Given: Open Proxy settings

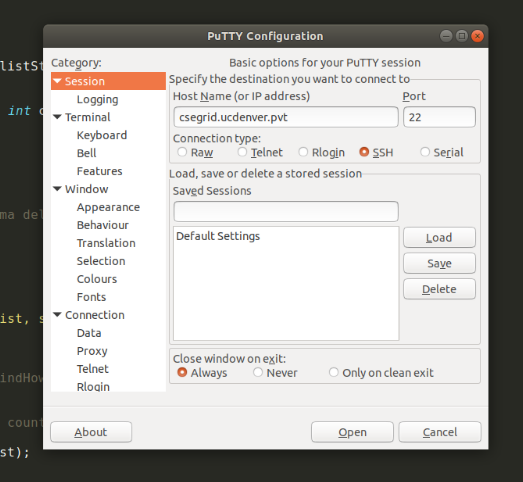Looking at the screenshot, I should pos(92,351).
